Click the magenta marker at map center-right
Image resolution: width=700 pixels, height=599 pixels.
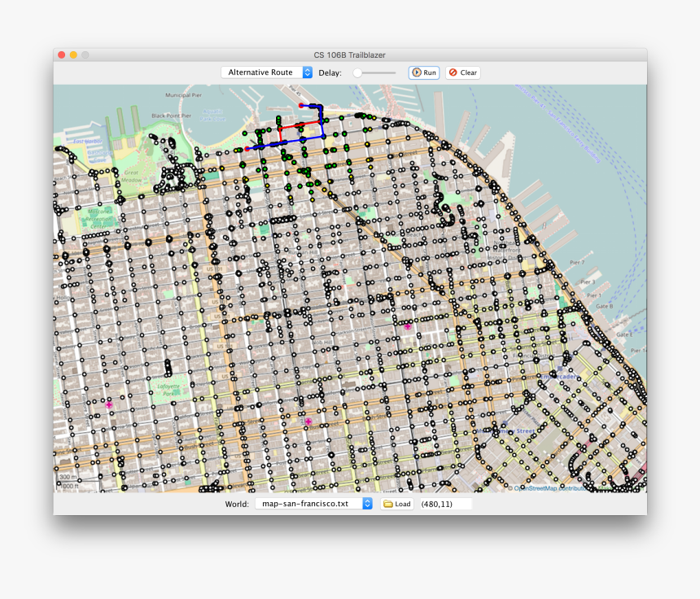(x=408, y=327)
